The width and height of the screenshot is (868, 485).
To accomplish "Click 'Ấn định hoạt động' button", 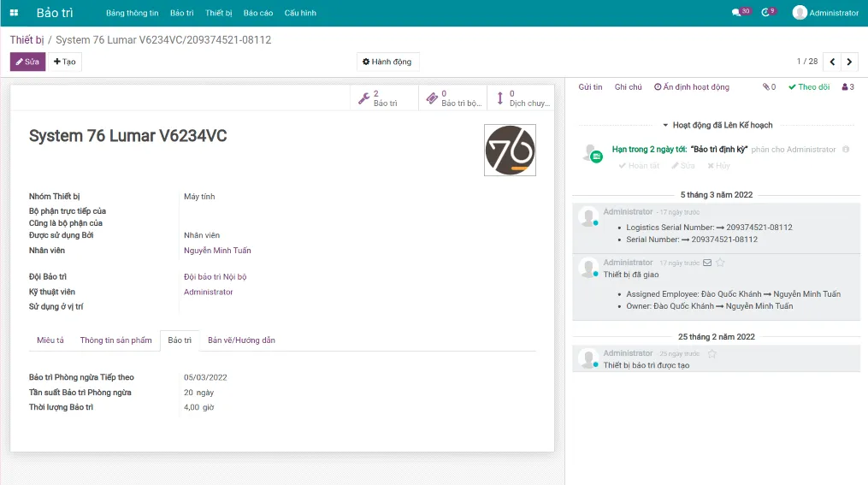I will pyautogui.click(x=692, y=87).
